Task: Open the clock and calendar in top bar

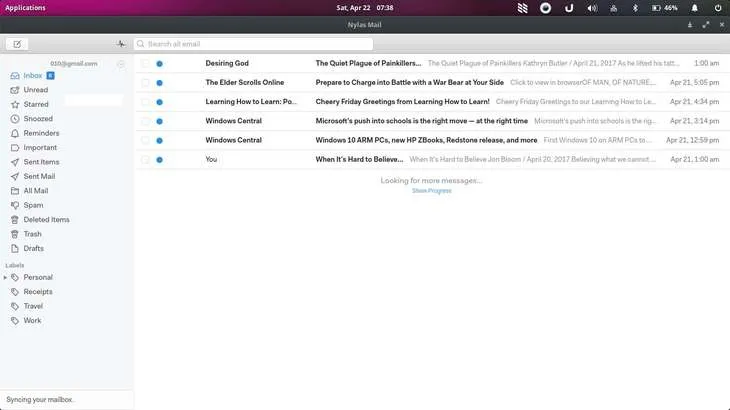Action: coord(365,8)
